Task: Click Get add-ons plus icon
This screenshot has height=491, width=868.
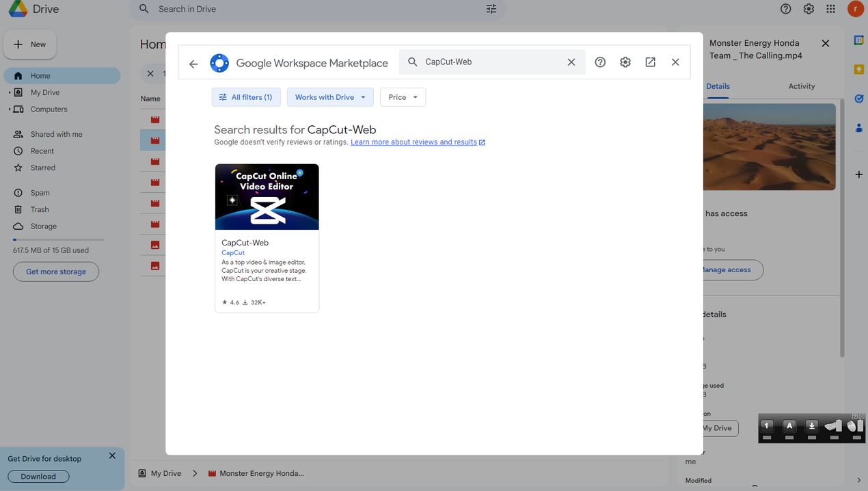Action: tap(859, 174)
